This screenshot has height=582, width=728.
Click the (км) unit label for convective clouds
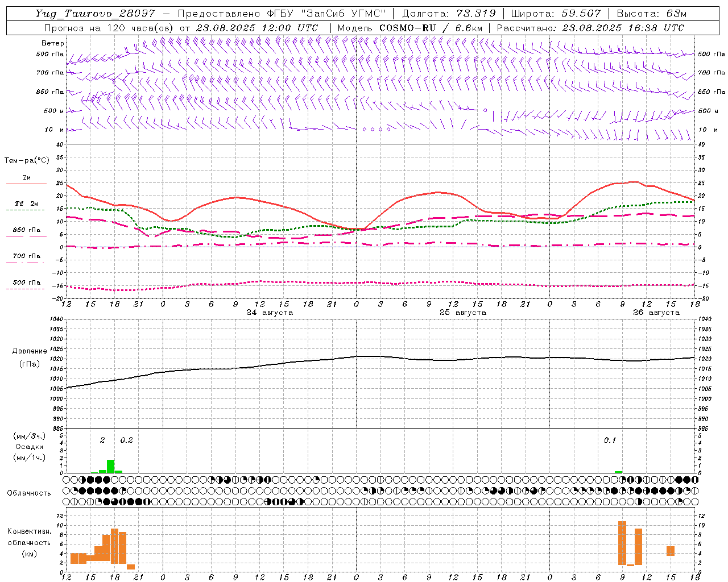click(x=30, y=554)
